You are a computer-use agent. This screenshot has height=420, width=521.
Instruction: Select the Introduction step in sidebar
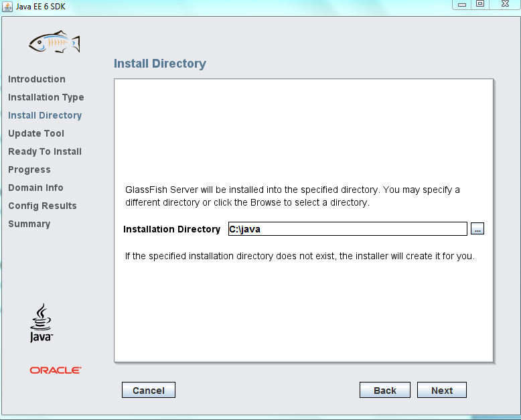[37, 79]
